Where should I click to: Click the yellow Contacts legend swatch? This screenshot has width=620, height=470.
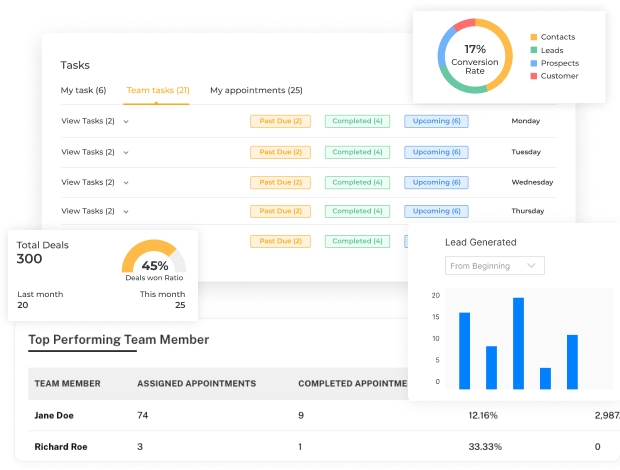click(x=534, y=37)
